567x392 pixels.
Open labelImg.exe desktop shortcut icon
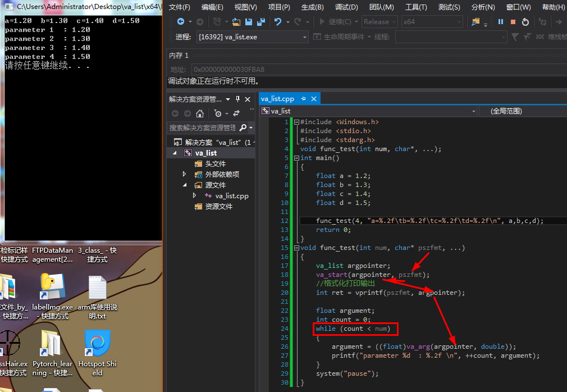52,287
